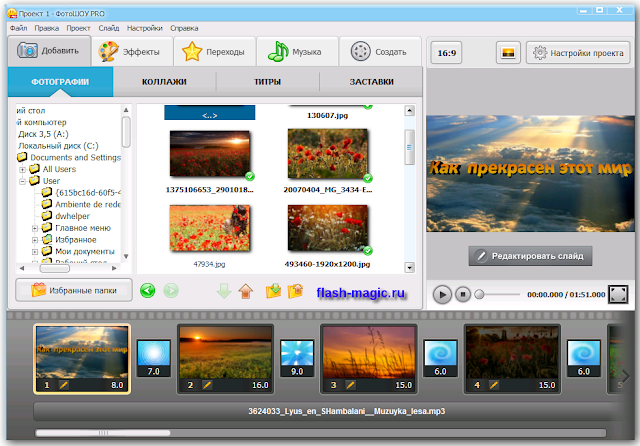Switch to the ТИТРЫ section

(268, 82)
